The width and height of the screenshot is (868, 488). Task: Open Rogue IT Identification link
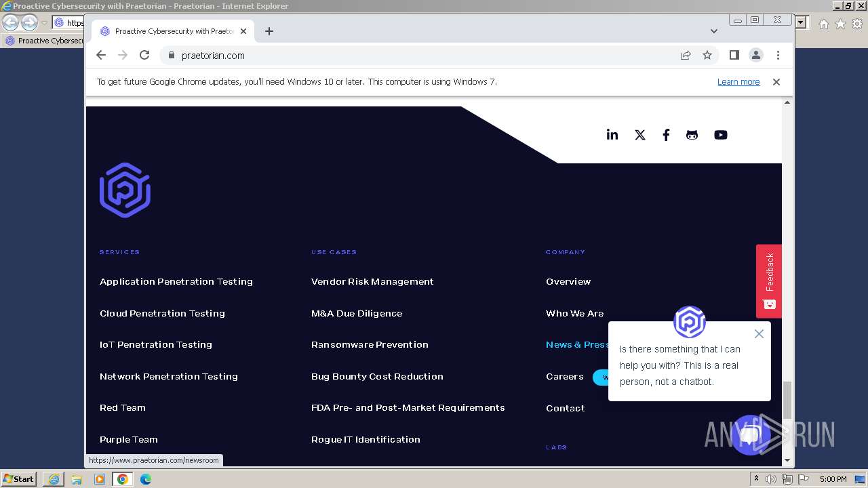(366, 439)
